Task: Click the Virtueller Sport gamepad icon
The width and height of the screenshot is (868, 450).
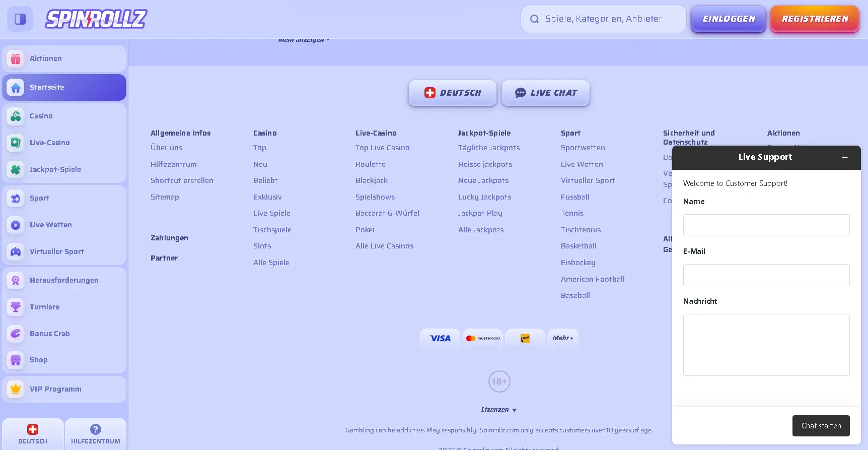Action: pos(16,252)
